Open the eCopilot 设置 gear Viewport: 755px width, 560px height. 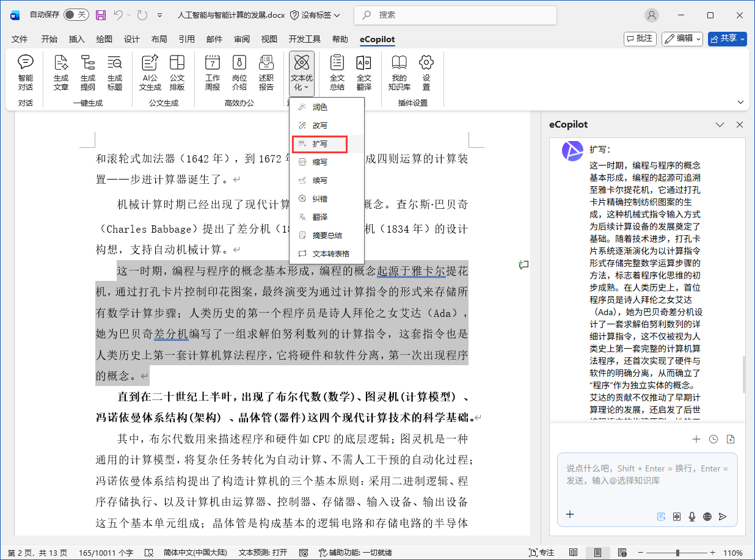coord(426,73)
